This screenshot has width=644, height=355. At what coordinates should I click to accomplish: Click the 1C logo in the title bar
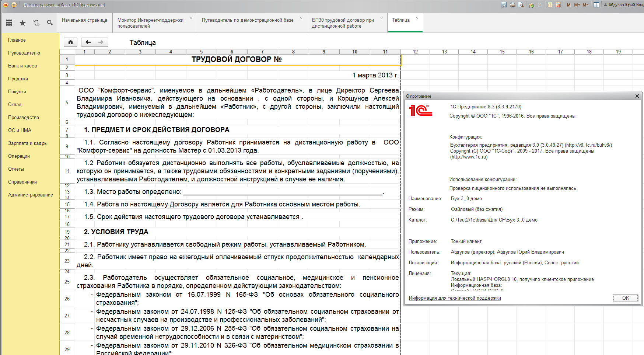pos(6,5)
